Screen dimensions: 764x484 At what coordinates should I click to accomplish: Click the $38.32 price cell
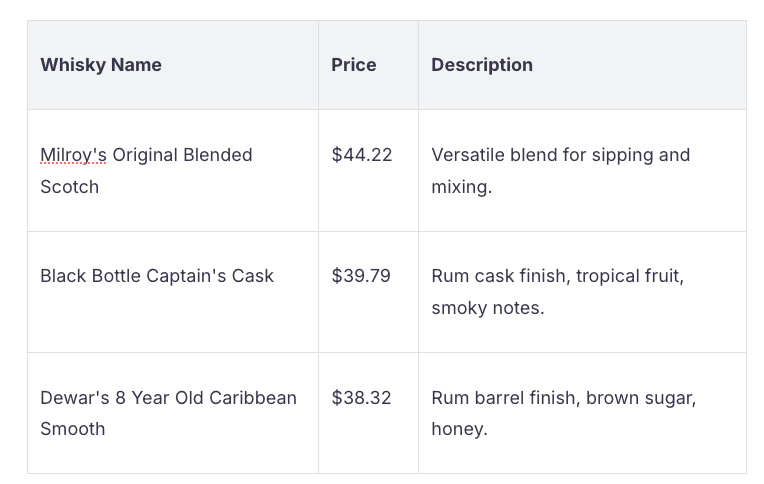pos(362,398)
